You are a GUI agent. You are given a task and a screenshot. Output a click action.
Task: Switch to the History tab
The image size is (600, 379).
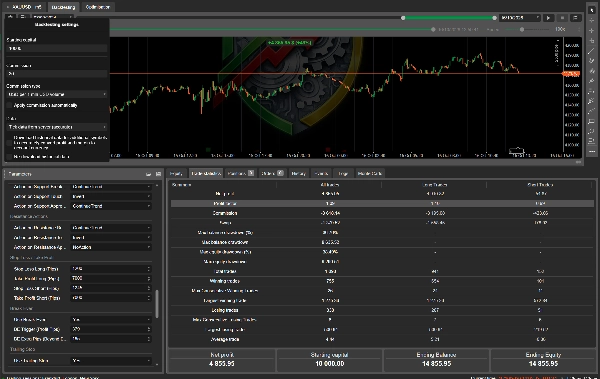pyautogui.click(x=298, y=173)
